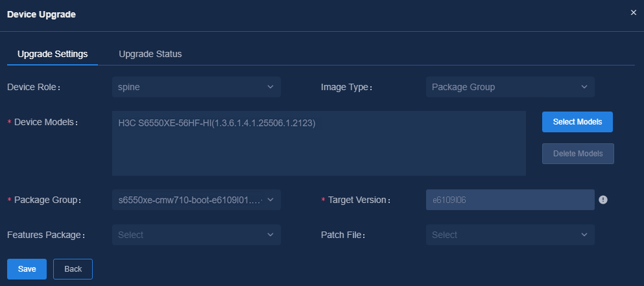The height and width of the screenshot is (286, 644).
Task: Open the Features Package Select dropdown
Action: click(x=197, y=235)
